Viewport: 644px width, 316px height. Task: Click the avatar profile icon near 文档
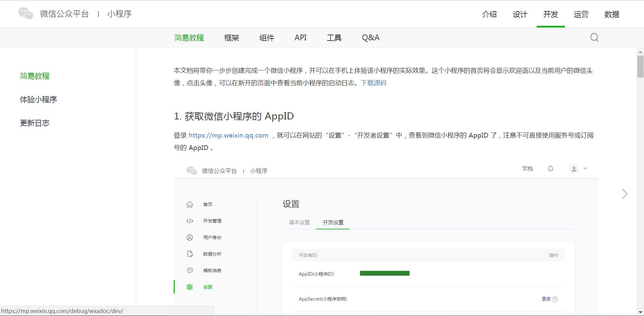coord(574,169)
